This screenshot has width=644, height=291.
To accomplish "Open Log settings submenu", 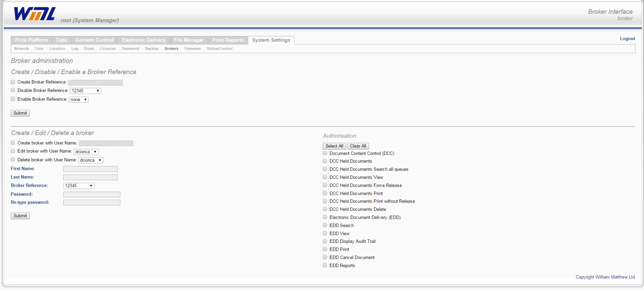I will point(75,48).
